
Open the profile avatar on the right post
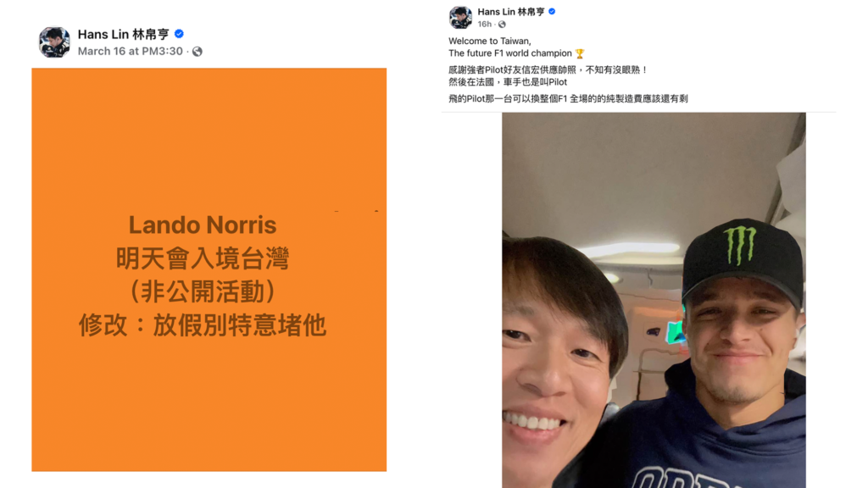point(460,17)
